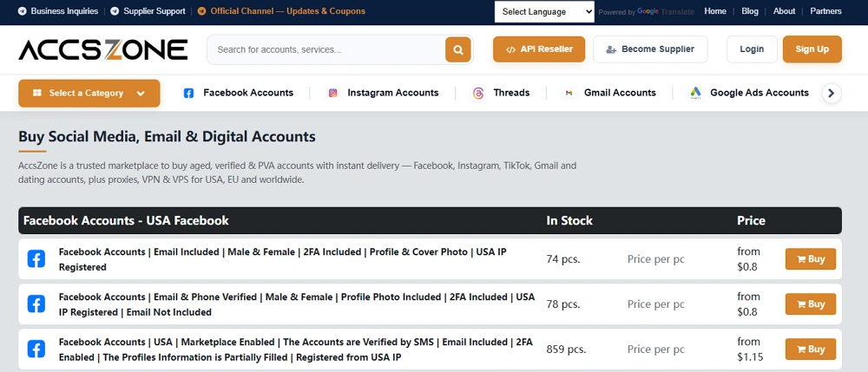868x372 pixels.
Task: Click the ACCSZONE logo
Action: pos(103,49)
